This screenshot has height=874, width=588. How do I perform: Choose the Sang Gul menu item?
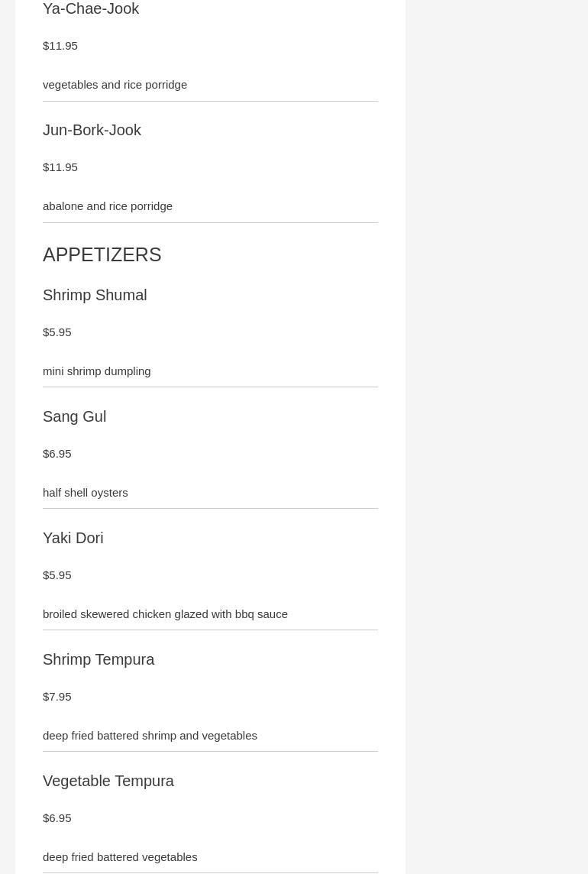click(x=74, y=416)
